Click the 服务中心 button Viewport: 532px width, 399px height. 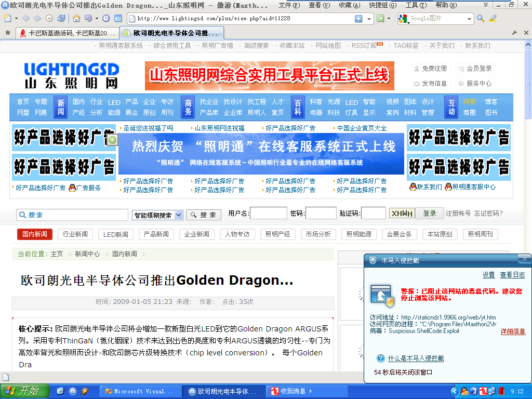pyautogui.click(x=476, y=84)
